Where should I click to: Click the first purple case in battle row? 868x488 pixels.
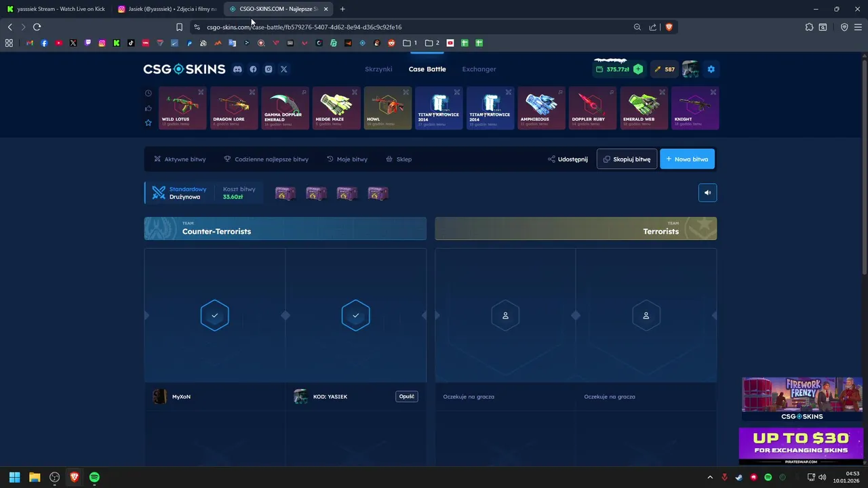(285, 193)
